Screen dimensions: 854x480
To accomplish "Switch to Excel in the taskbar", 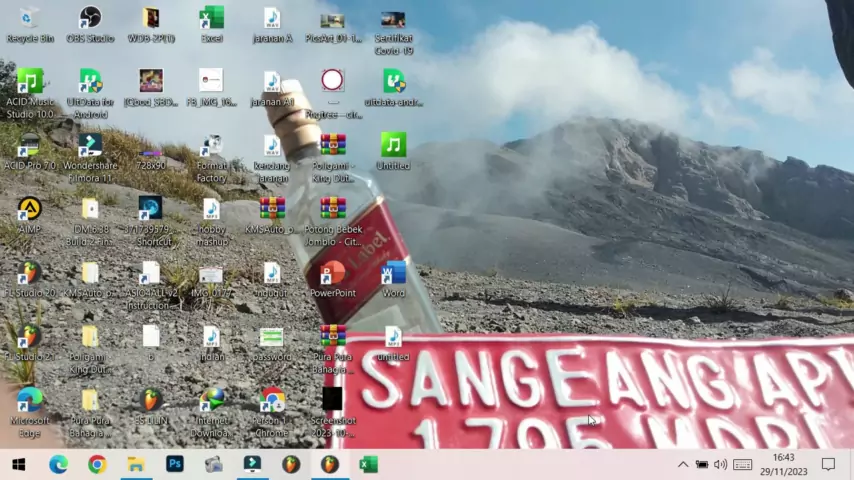I will tap(369, 464).
